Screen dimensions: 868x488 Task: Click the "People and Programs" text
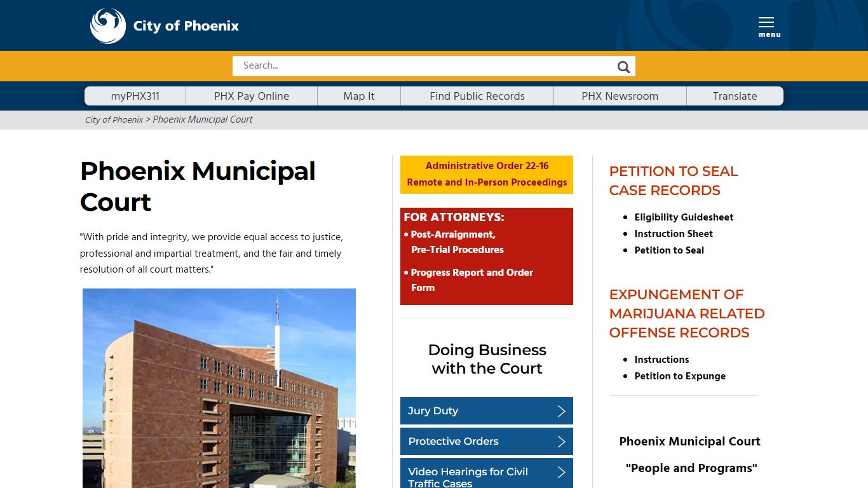pyautogui.click(x=691, y=468)
